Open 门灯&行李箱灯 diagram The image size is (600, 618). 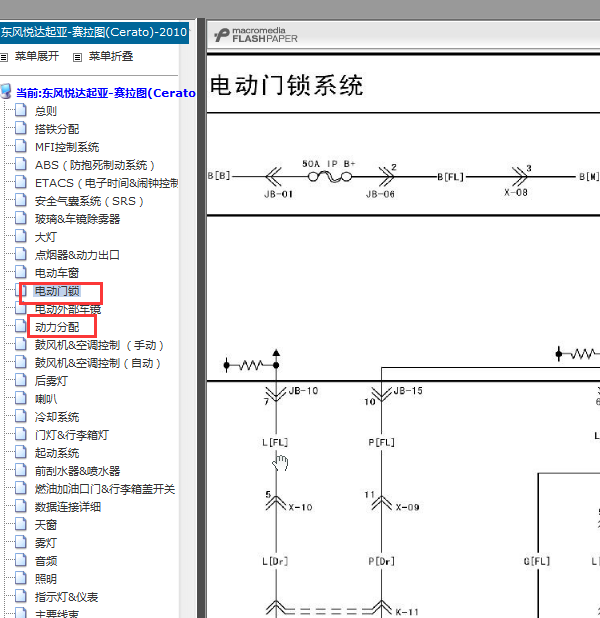point(72,435)
